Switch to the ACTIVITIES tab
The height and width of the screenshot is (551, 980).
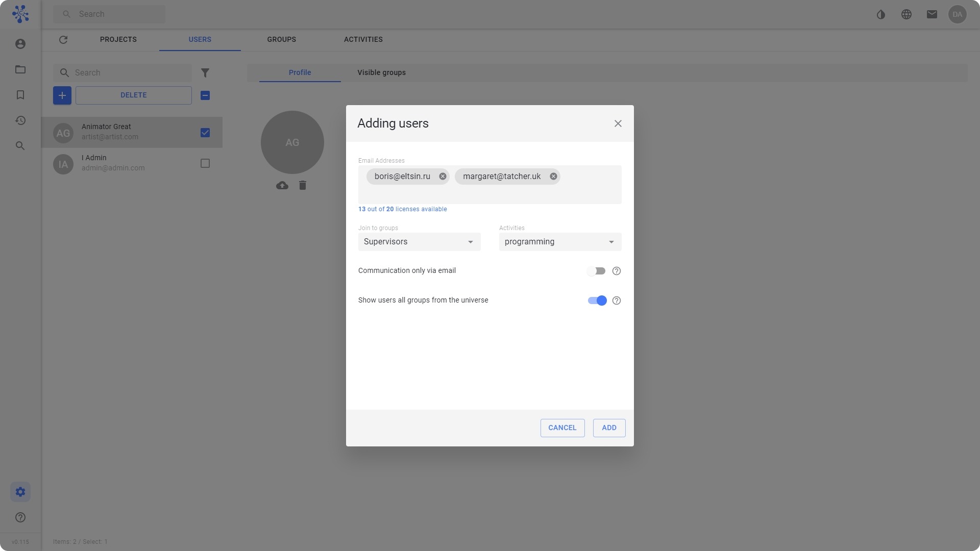pyautogui.click(x=363, y=40)
